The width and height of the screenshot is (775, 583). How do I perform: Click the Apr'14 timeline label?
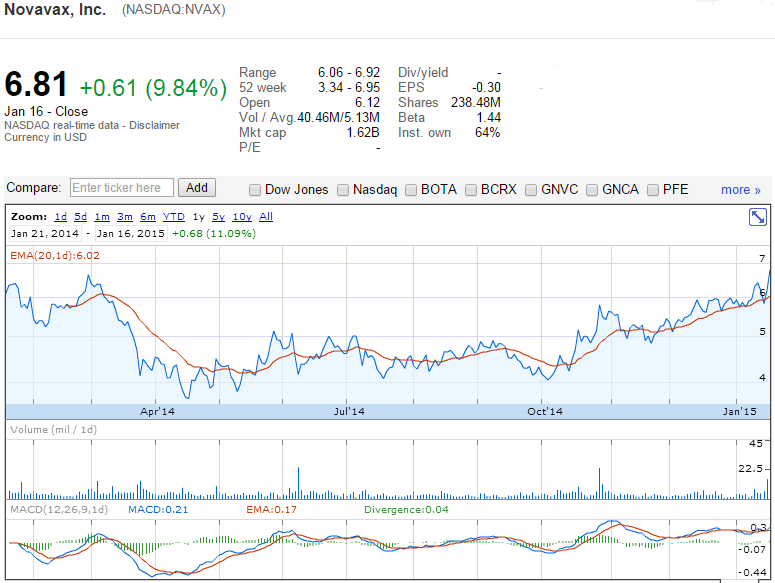(x=157, y=412)
